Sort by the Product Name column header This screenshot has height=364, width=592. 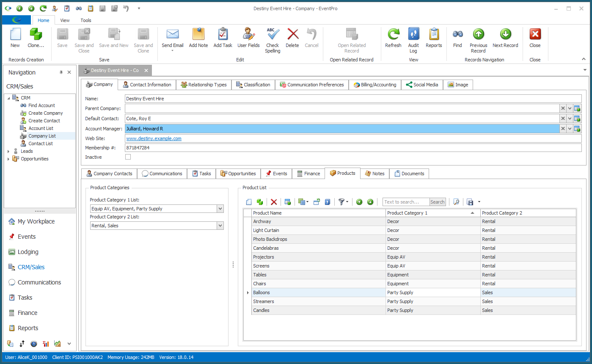pyautogui.click(x=318, y=213)
